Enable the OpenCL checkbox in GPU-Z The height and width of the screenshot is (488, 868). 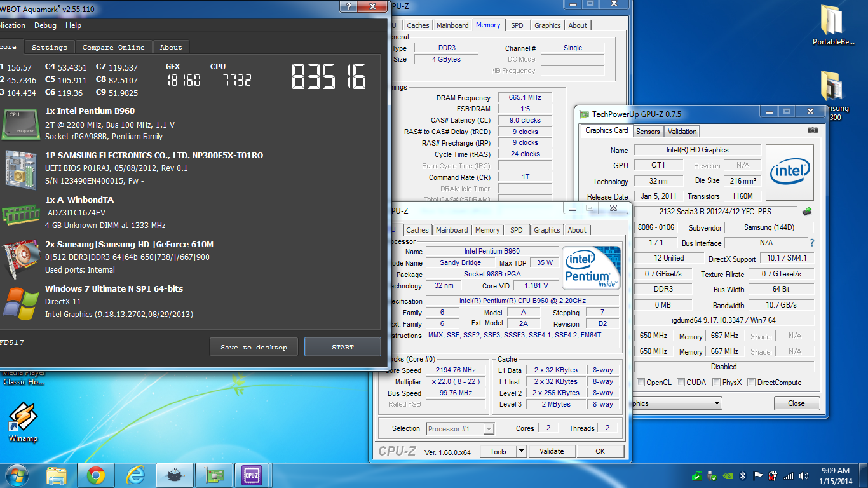click(x=641, y=383)
